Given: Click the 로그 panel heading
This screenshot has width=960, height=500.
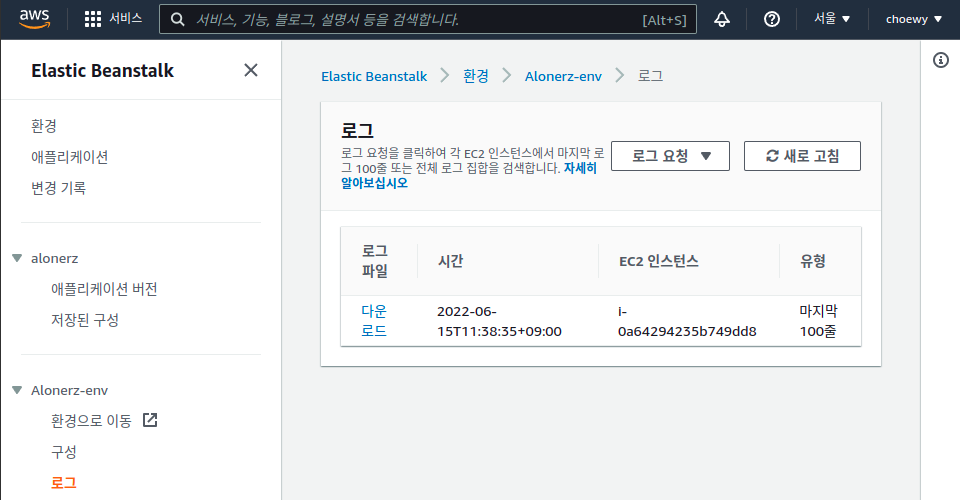Looking at the screenshot, I should pos(357,130).
